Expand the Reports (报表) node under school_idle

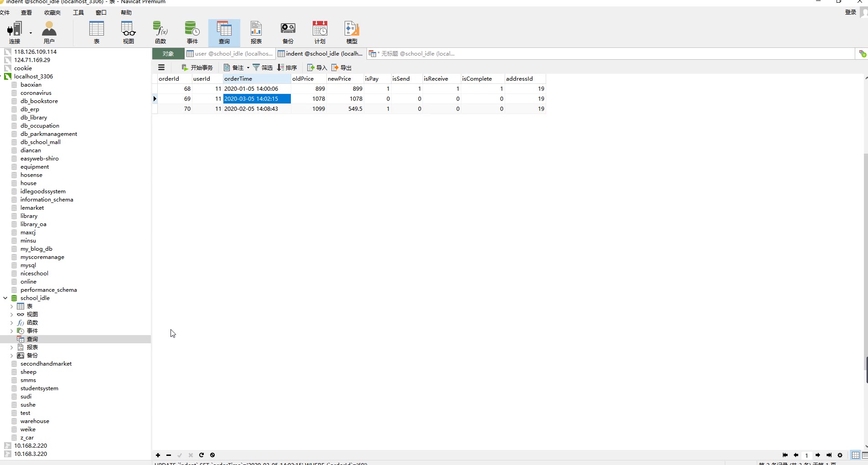[12, 347]
